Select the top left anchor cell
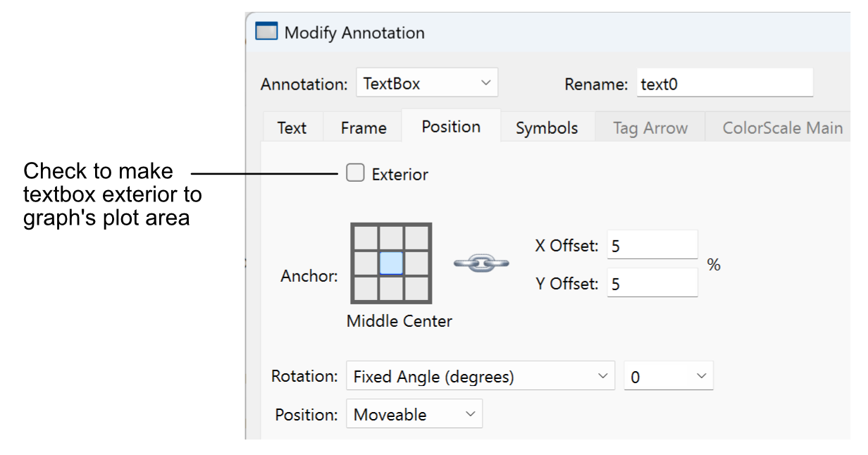 pyautogui.click(x=366, y=238)
